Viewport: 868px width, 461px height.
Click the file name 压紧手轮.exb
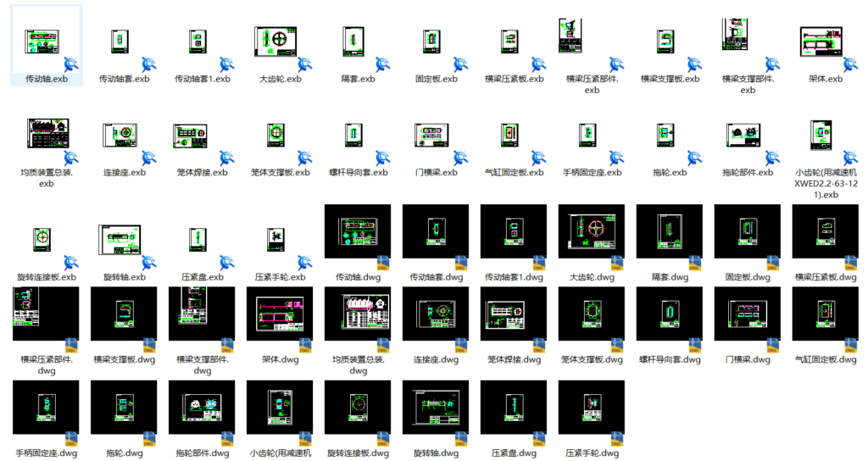(x=280, y=277)
